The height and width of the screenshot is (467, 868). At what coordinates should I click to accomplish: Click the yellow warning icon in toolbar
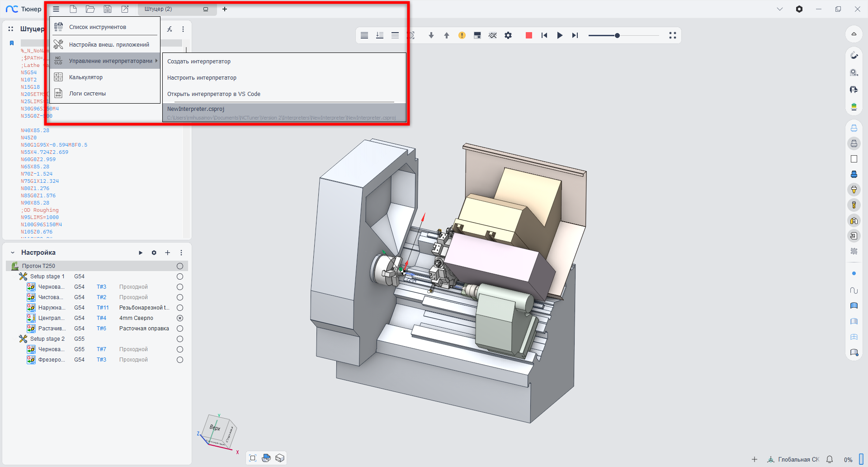pos(462,35)
